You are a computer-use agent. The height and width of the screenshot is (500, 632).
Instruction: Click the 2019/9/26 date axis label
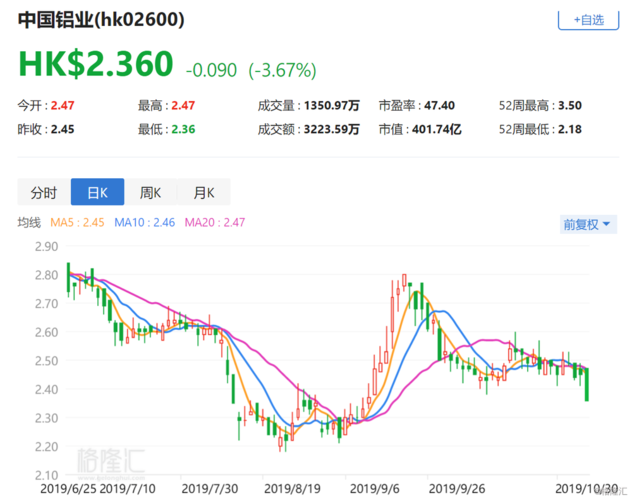click(457, 489)
